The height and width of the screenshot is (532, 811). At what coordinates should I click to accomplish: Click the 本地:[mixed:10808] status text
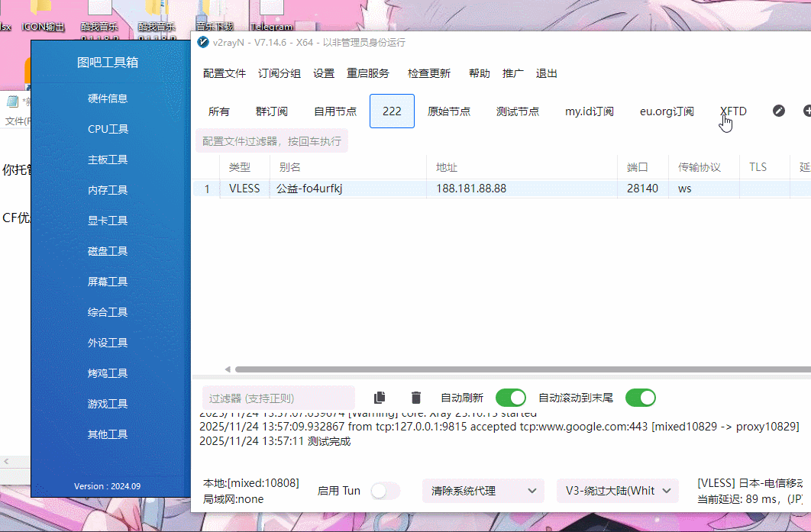(250, 483)
